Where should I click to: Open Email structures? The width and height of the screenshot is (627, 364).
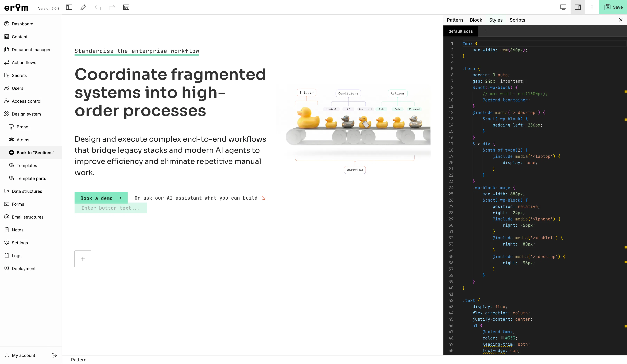coord(31,217)
